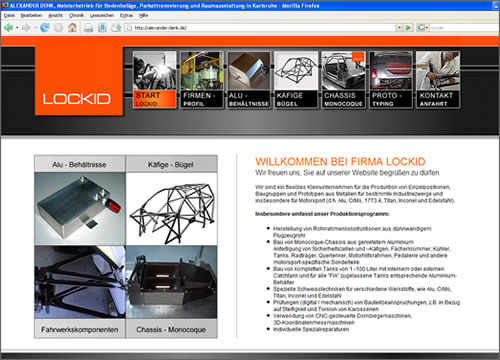
Task: Click the bullet 'Individuelle Spezialreparaturen'
Action: (311, 329)
